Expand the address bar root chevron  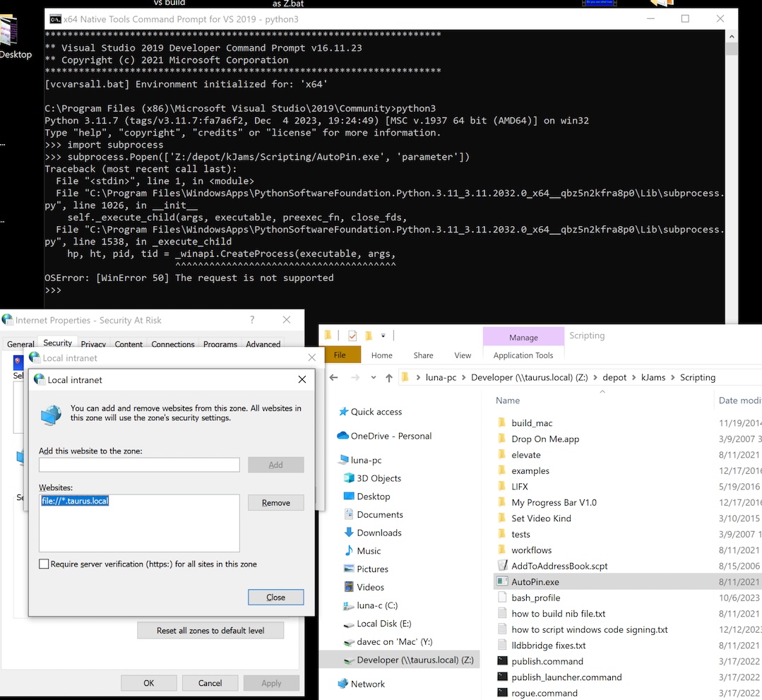(x=417, y=378)
